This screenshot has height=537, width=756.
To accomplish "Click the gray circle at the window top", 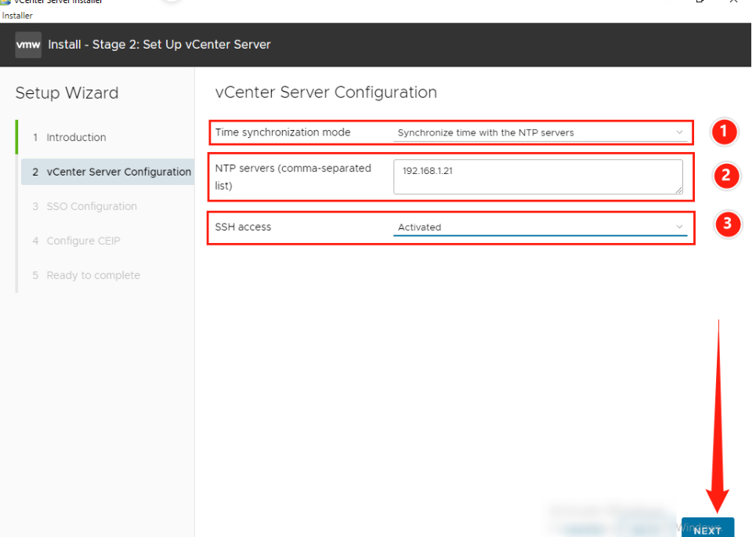I will 172,2.
